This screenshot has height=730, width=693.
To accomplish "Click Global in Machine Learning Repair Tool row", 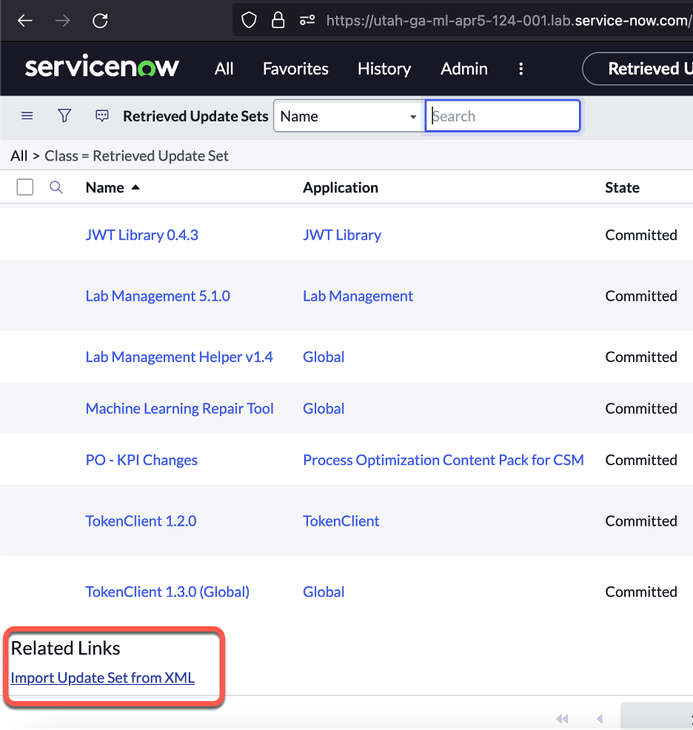I will tap(324, 408).
